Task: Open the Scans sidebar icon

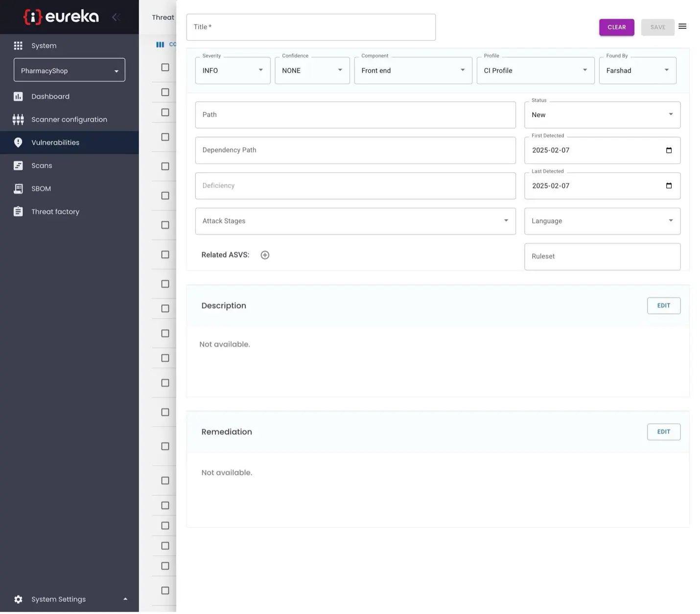Action: coord(18,165)
